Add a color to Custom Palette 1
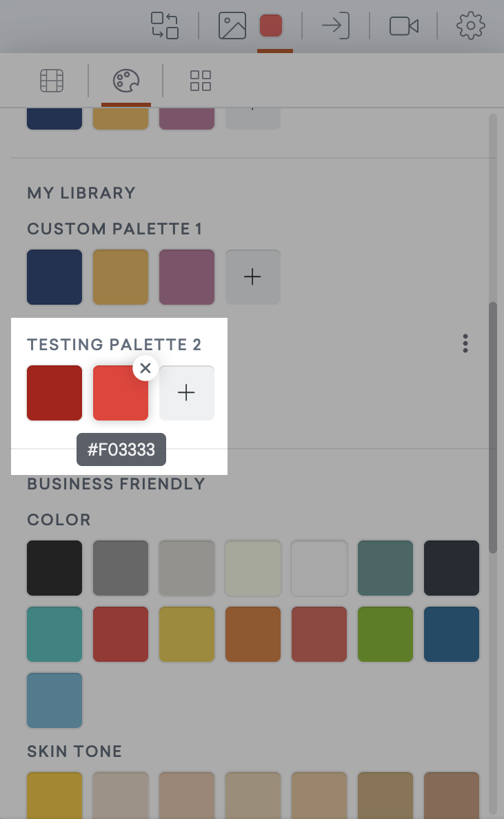 [x=253, y=277]
